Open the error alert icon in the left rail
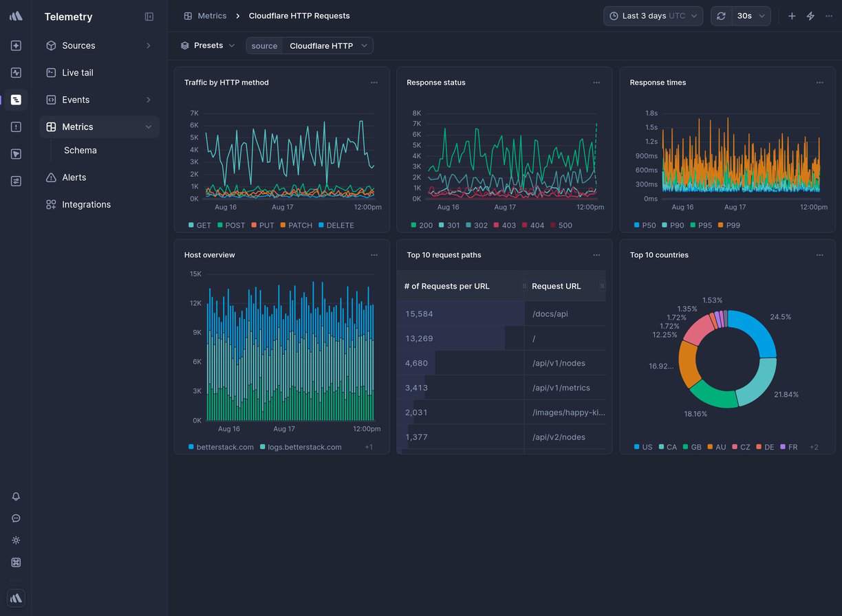The image size is (842, 616). pyautogui.click(x=16, y=126)
